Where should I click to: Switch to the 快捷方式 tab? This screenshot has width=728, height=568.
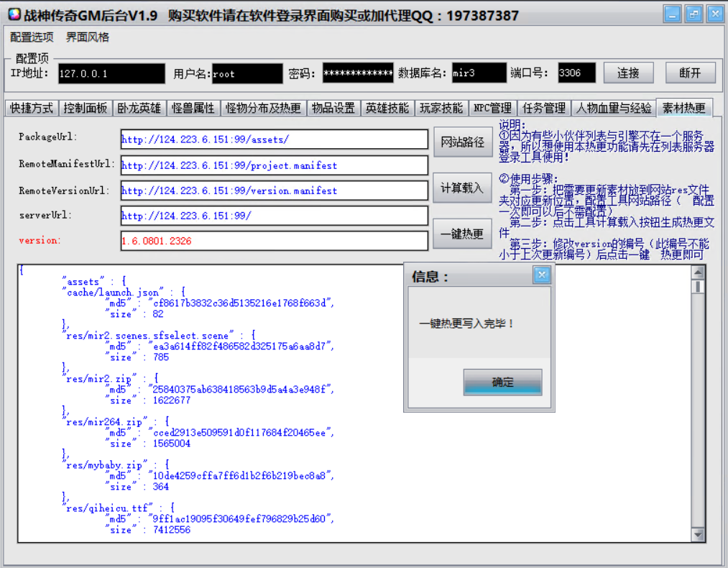point(32,109)
